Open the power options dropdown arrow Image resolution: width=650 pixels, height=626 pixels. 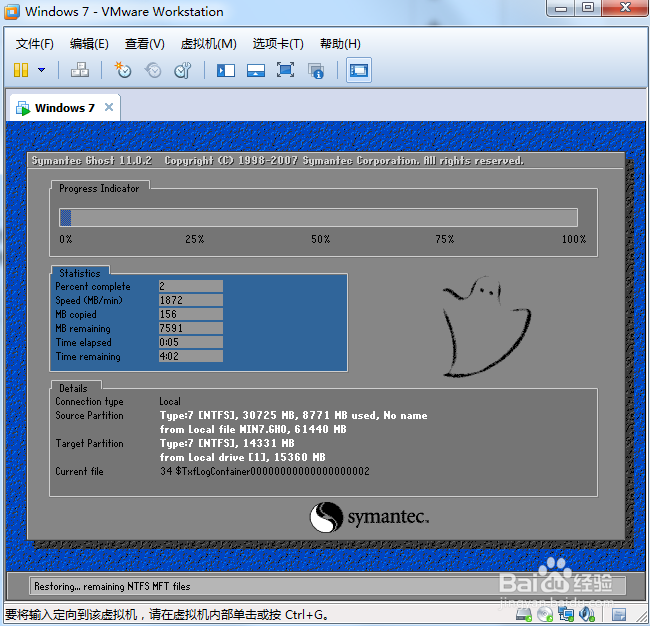click(x=41, y=70)
